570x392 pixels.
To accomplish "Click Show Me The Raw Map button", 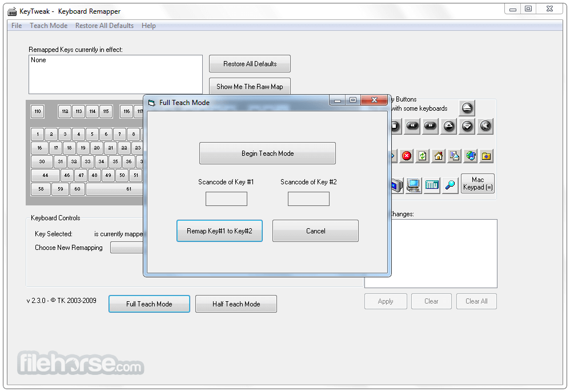I will (250, 87).
